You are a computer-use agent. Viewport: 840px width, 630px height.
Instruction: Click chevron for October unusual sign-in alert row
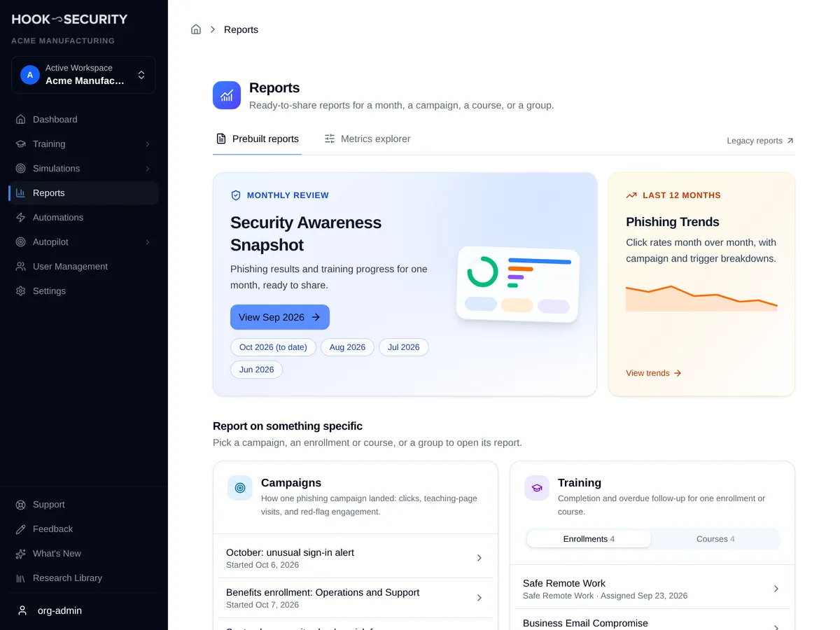point(479,558)
